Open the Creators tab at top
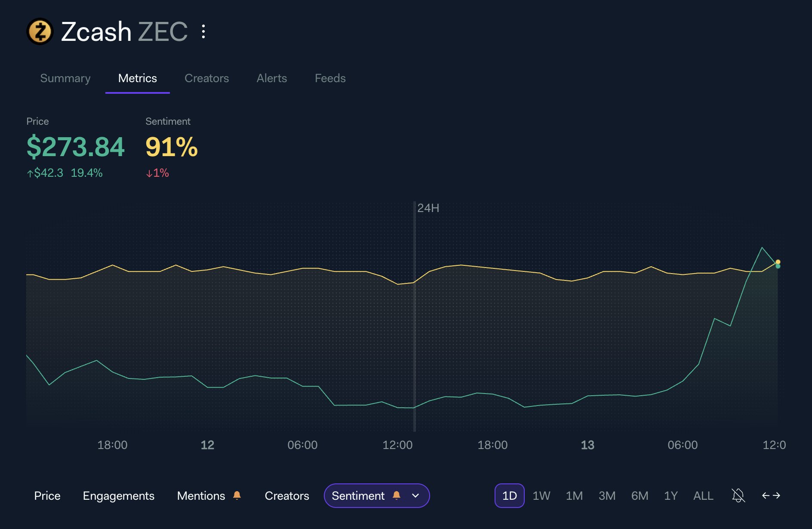The width and height of the screenshot is (812, 529). pyautogui.click(x=206, y=78)
